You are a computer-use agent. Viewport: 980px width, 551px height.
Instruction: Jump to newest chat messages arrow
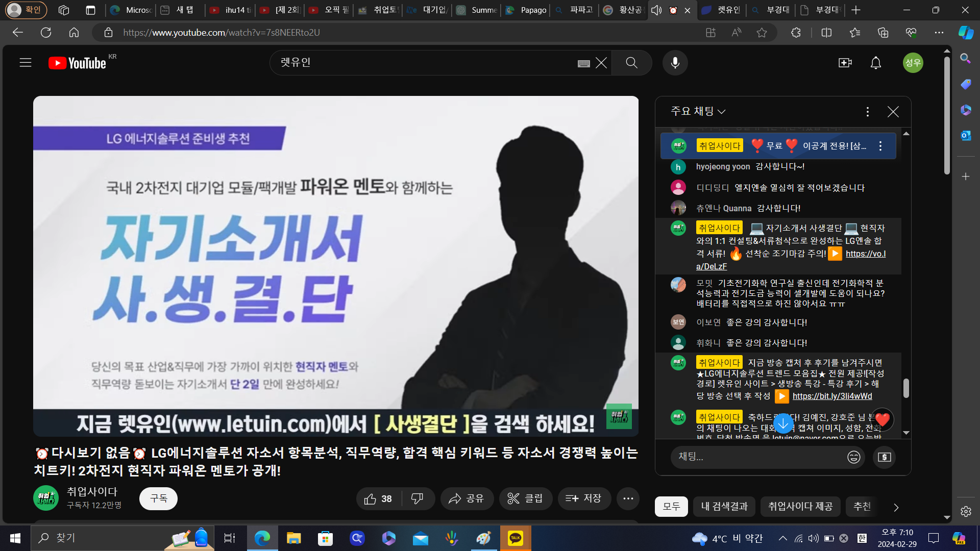pyautogui.click(x=783, y=423)
